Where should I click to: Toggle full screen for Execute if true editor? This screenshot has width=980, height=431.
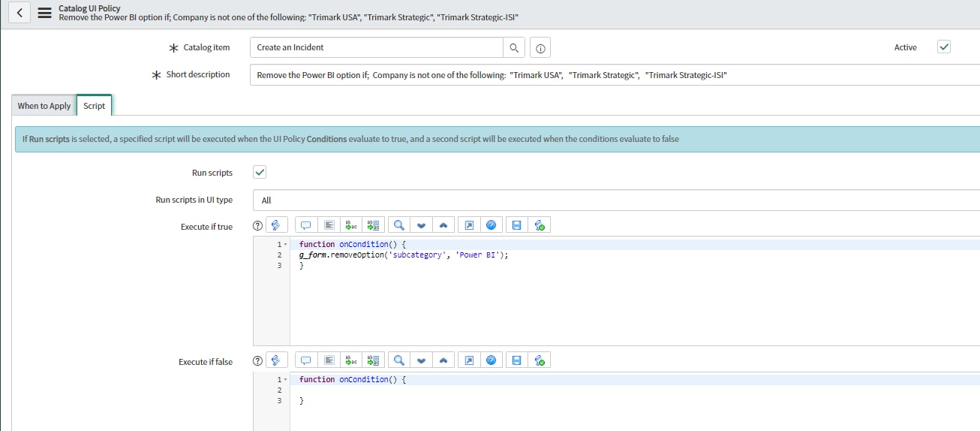pos(469,225)
